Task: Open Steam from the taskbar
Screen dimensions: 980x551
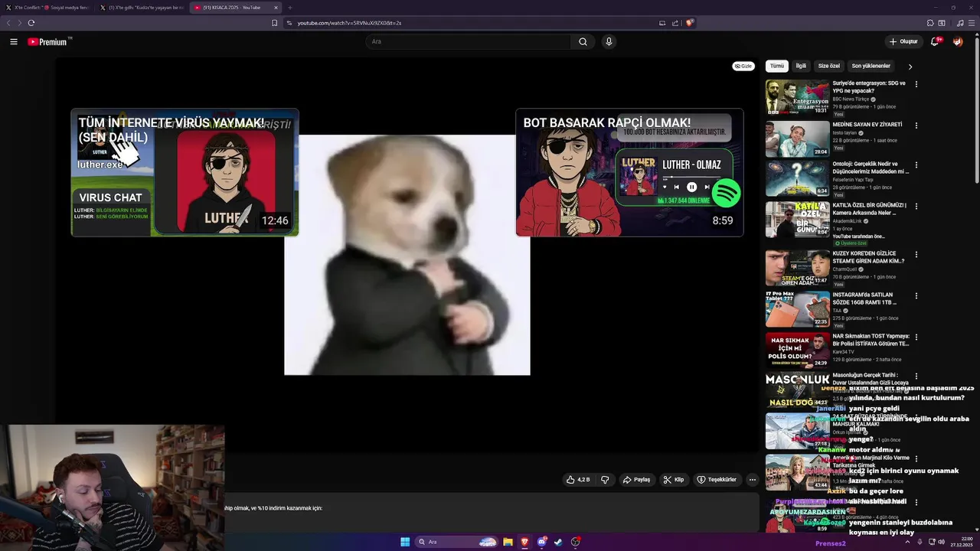Action: pyautogui.click(x=558, y=542)
